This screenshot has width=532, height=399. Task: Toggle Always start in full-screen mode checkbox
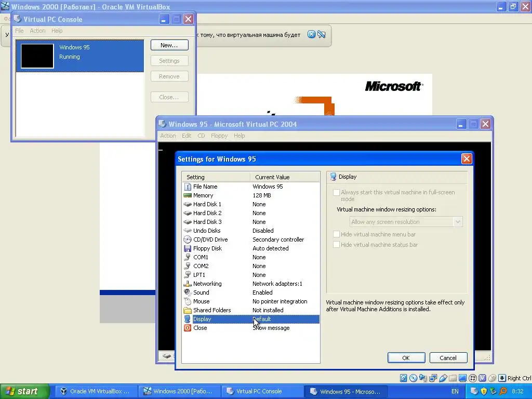(336, 192)
